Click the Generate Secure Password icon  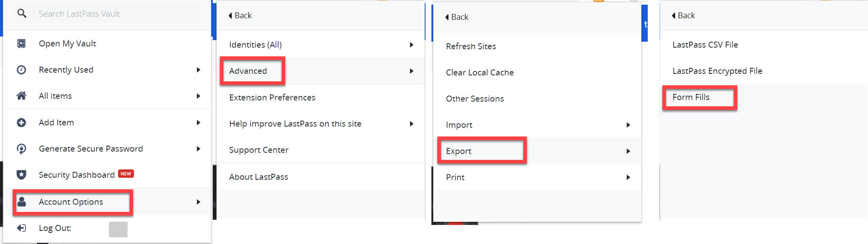point(21,149)
